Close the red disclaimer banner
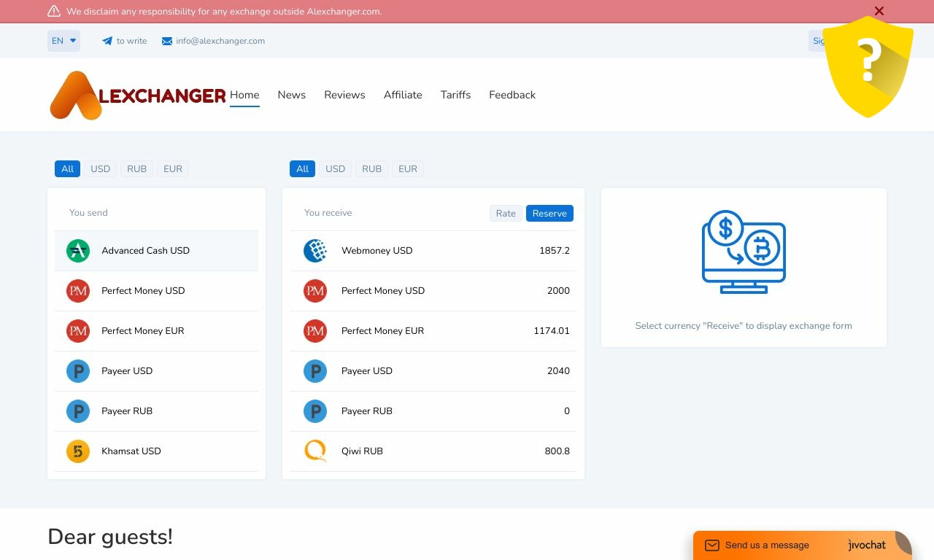This screenshot has height=560, width=934. tap(879, 11)
